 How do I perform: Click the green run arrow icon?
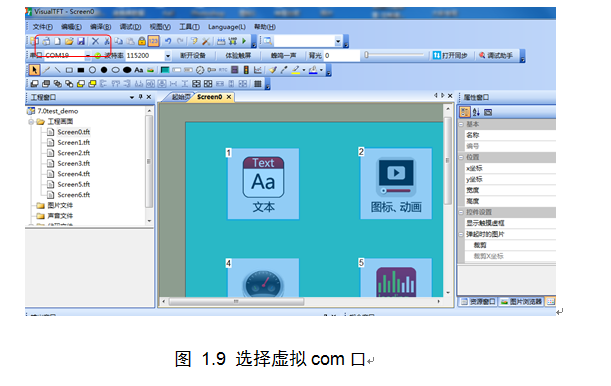[x=244, y=41]
